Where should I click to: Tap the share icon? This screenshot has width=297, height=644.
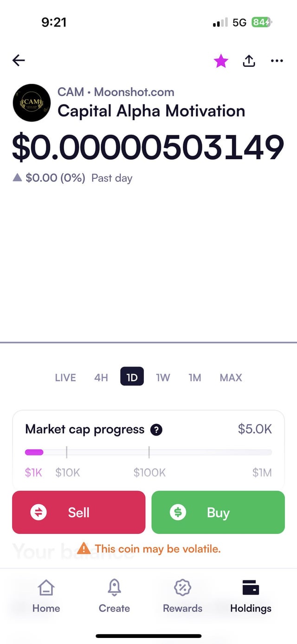249,61
